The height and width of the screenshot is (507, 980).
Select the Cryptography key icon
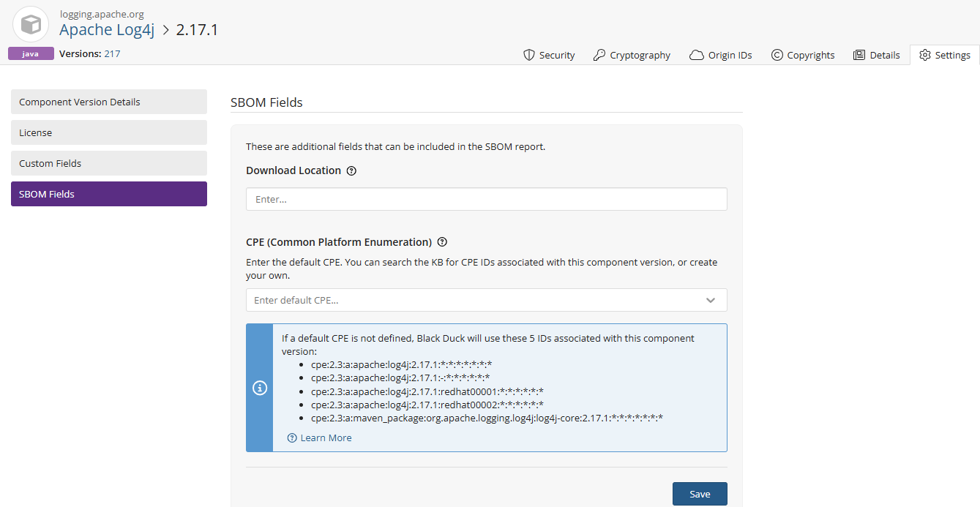[x=600, y=54]
